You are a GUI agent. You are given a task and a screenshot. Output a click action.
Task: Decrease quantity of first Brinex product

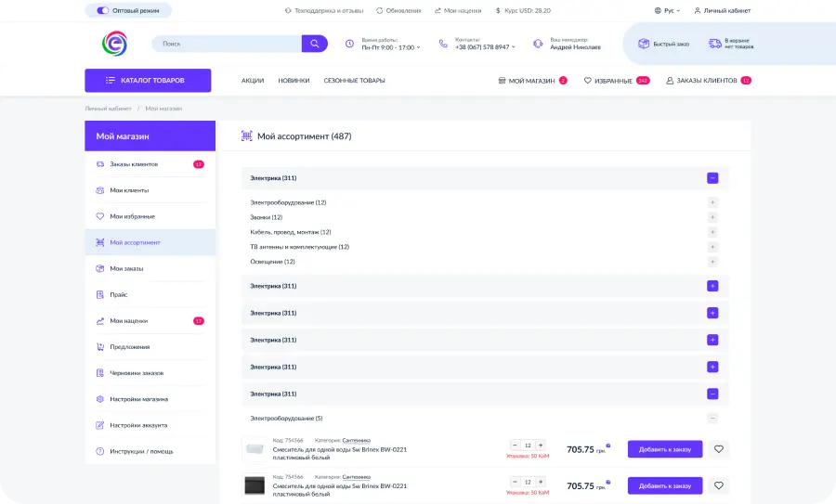click(515, 445)
